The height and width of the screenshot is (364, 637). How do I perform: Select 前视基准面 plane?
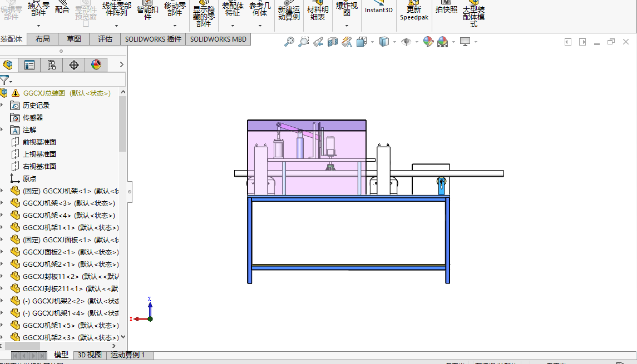point(39,142)
